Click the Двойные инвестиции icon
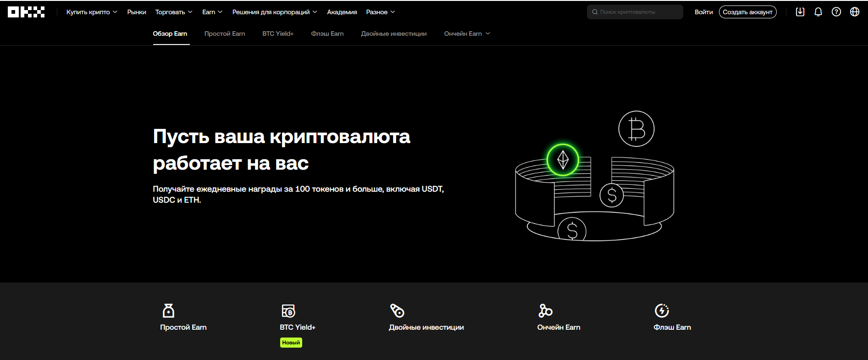Image resolution: width=868 pixels, height=360 pixels. 397,310
